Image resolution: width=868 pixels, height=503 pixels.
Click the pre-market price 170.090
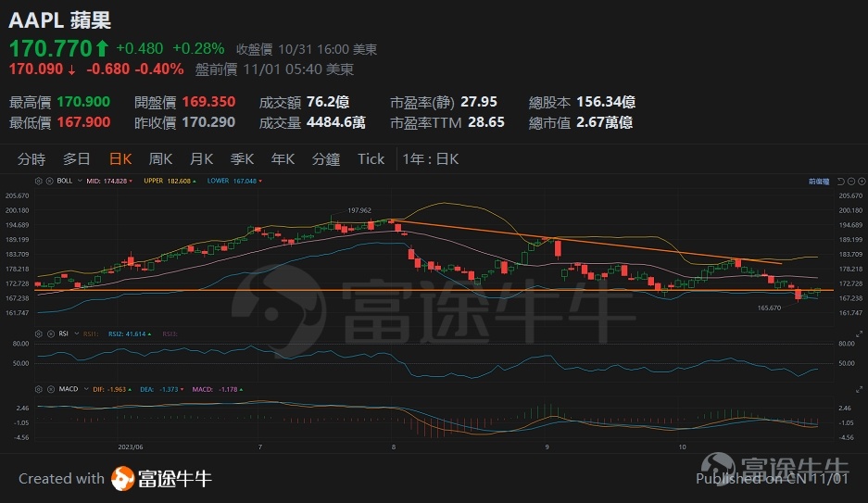(36, 69)
